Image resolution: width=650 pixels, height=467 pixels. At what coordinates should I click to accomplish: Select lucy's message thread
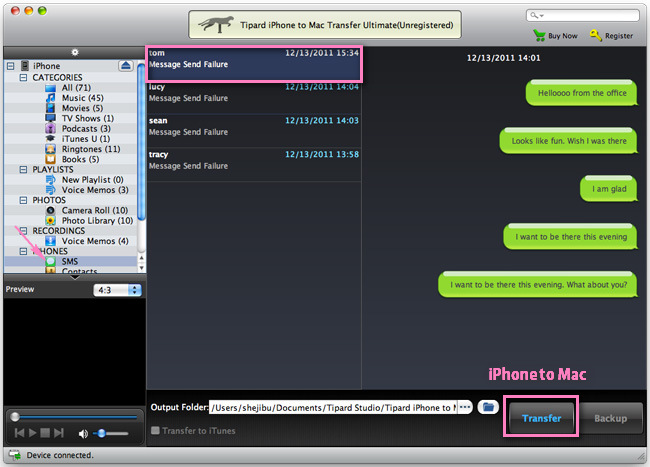point(254,98)
